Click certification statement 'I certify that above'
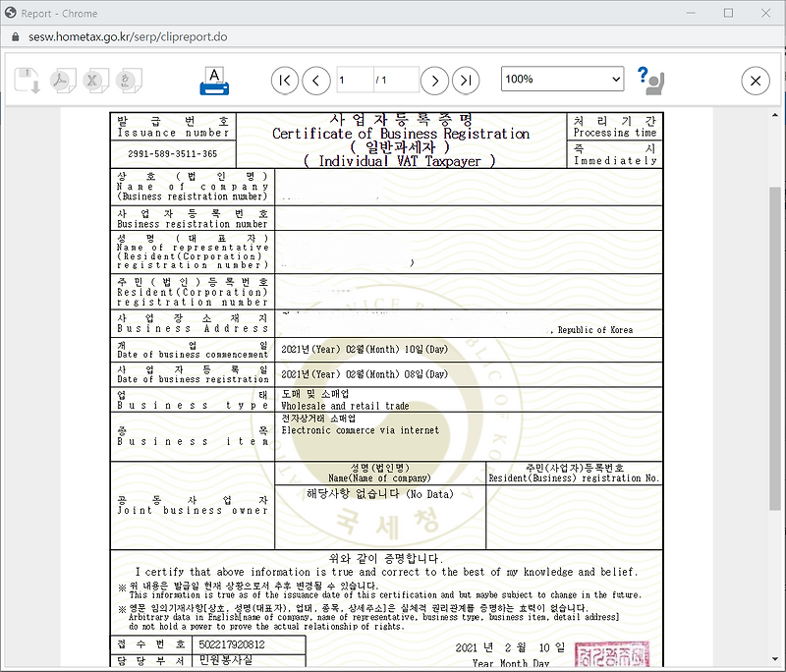Viewport: 786px width, 672px height. tap(386, 572)
